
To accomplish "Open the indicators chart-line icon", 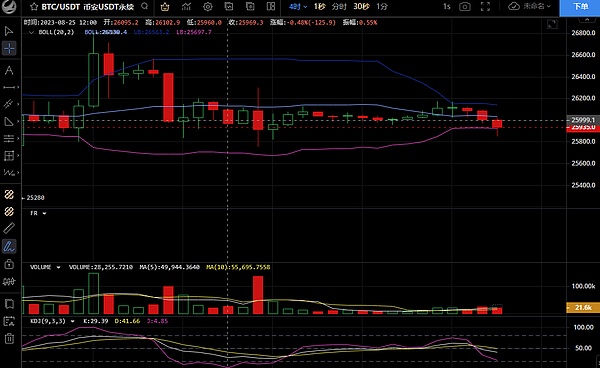I will point(186,7).
